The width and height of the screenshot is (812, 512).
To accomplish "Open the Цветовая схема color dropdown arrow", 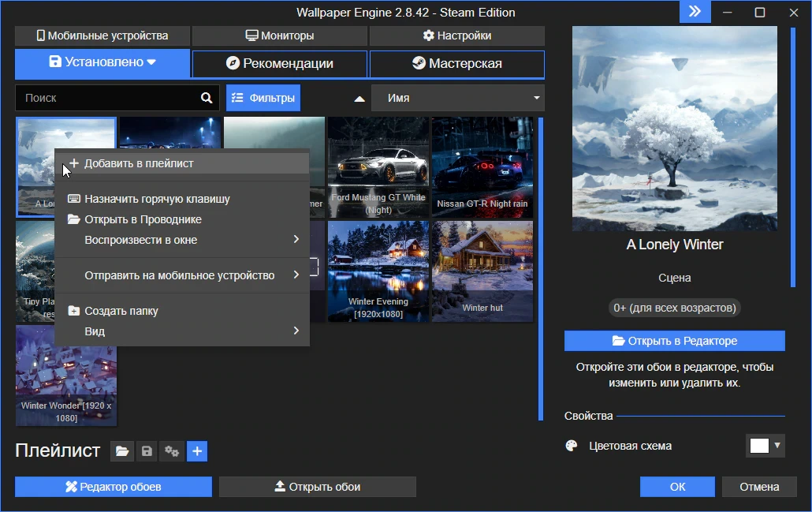I will 777,445.
